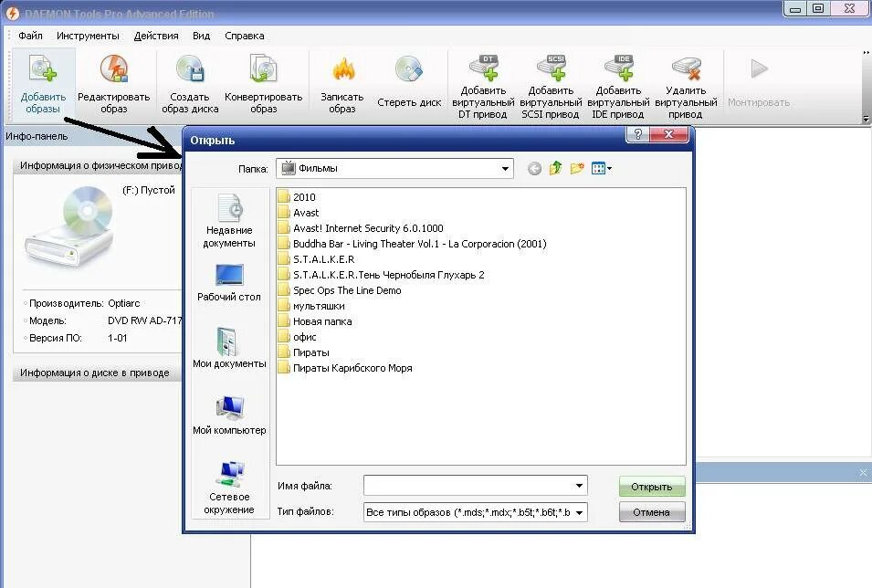Collapse Информация о физическом приводе section
The image size is (872, 588).
[98, 166]
